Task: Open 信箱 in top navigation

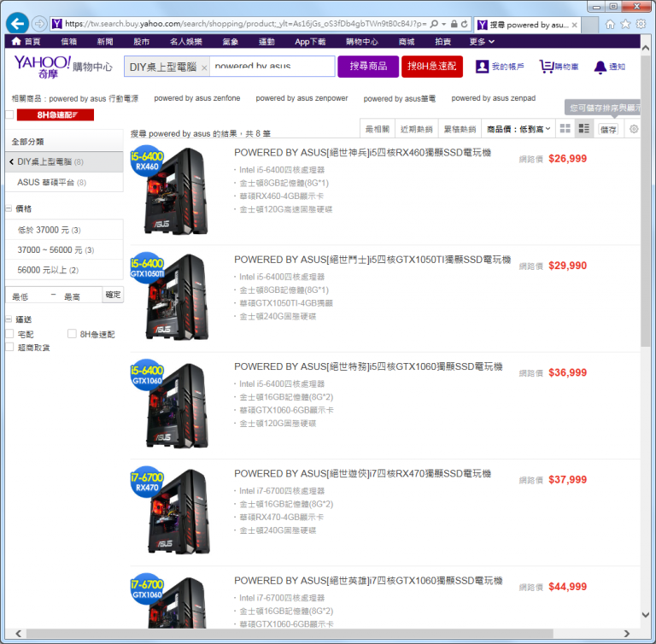Action: 68,42
